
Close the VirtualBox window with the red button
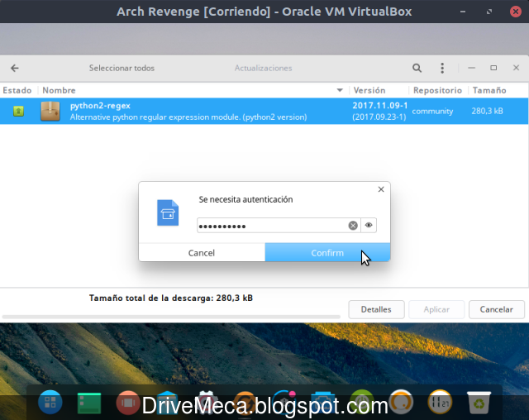tap(516, 12)
